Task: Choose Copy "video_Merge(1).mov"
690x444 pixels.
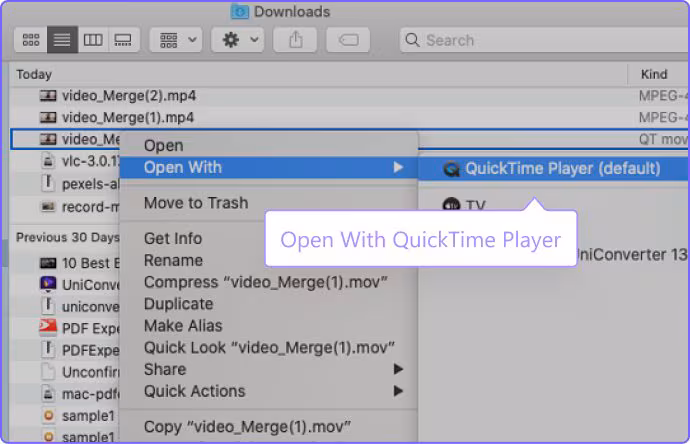Action: 268,427
